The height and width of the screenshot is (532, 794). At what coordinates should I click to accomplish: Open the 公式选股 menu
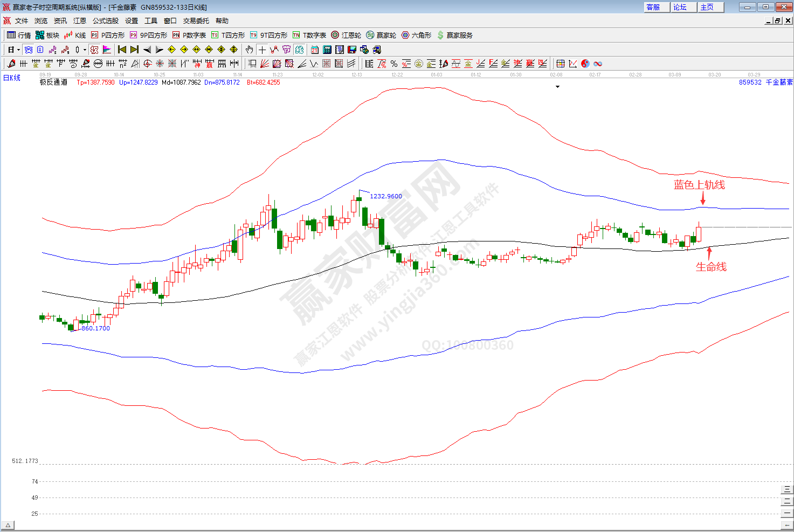[105, 20]
